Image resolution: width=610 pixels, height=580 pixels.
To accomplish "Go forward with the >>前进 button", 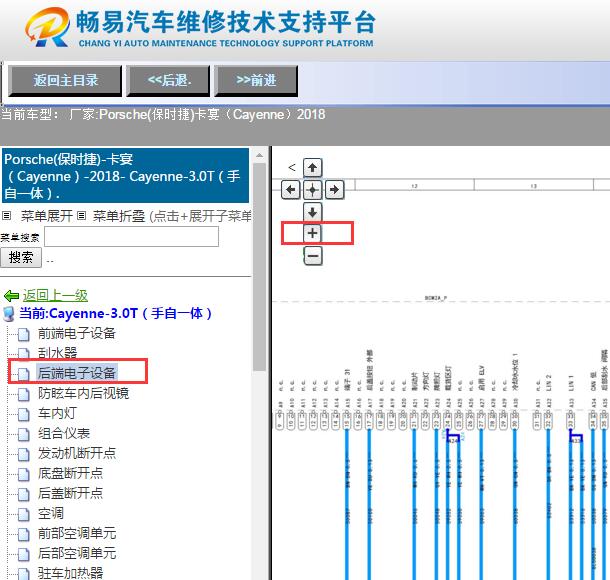I will (256, 81).
